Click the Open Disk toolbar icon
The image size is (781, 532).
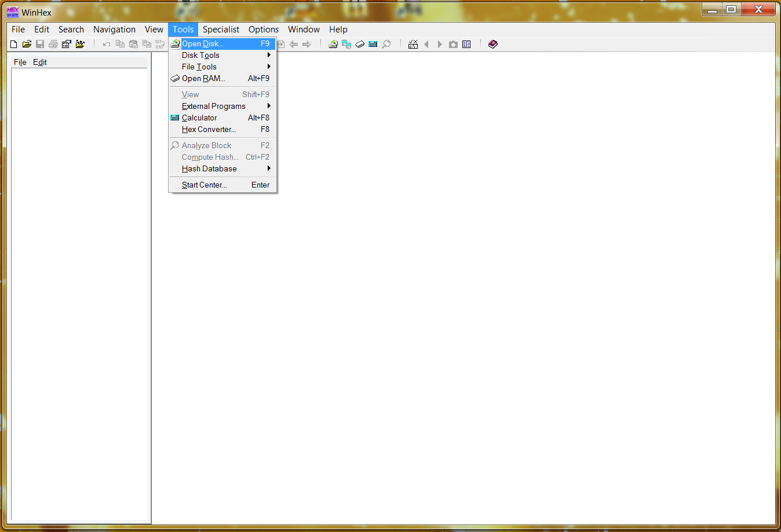(333, 44)
